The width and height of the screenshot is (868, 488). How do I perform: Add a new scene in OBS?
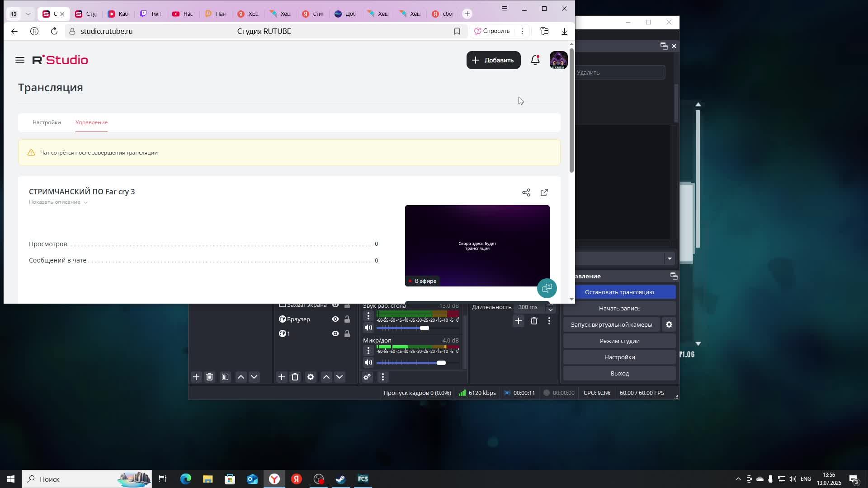point(196,377)
